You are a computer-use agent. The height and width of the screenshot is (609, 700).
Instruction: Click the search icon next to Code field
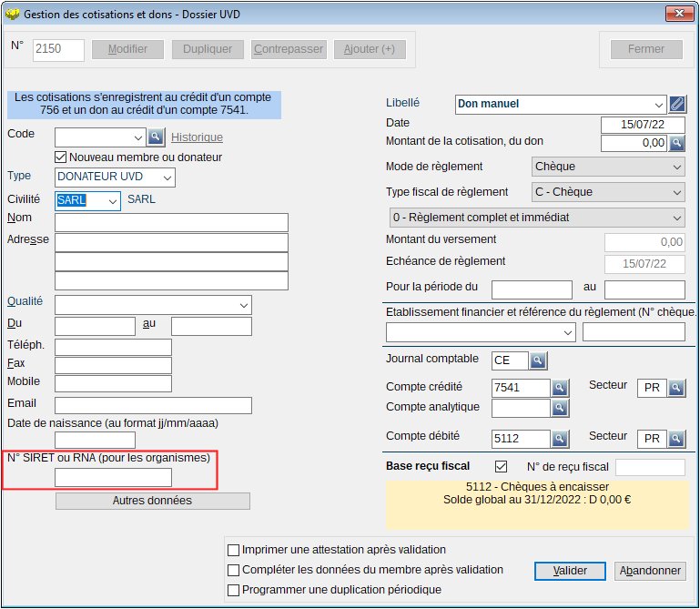pyautogui.click(x=156, y=137)
